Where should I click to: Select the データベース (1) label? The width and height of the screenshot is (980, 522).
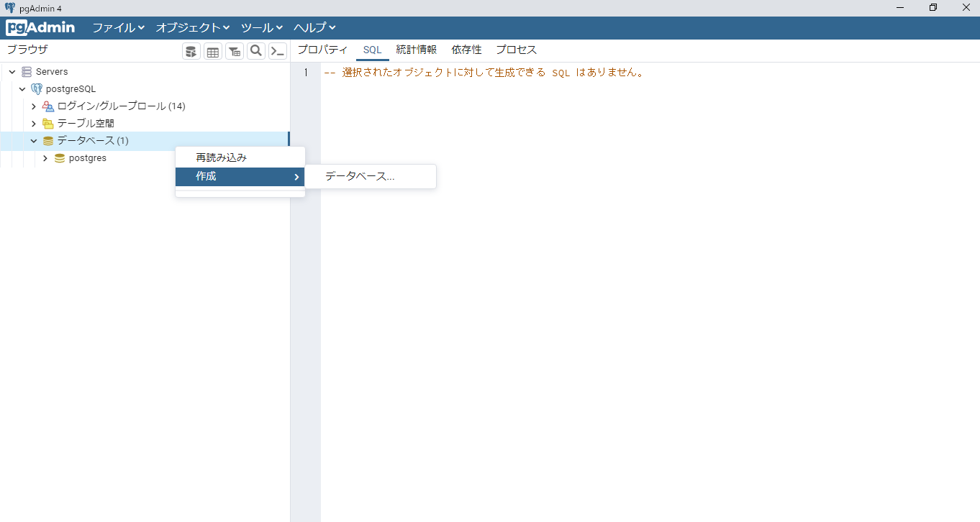pyautogui.click(x=93, y=141)
